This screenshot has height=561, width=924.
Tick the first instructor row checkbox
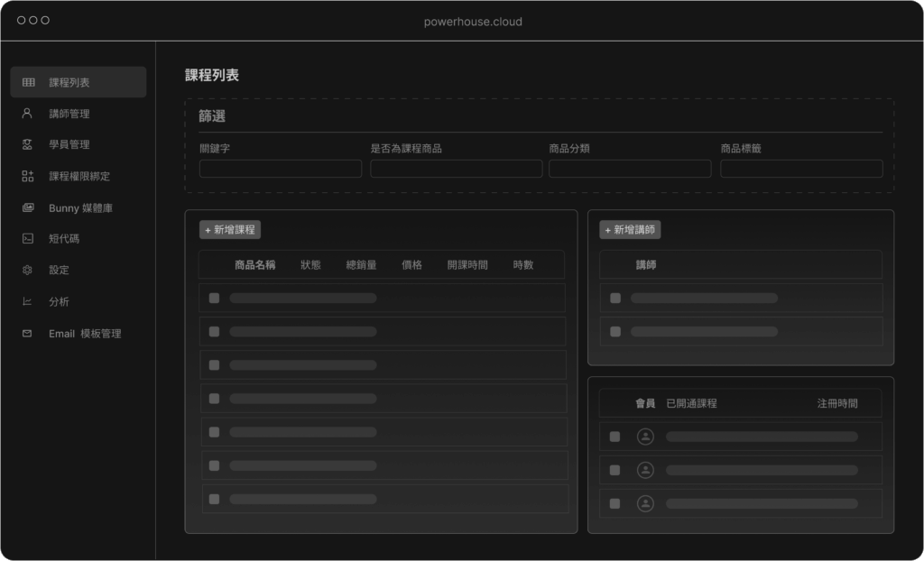click(615, 298)
